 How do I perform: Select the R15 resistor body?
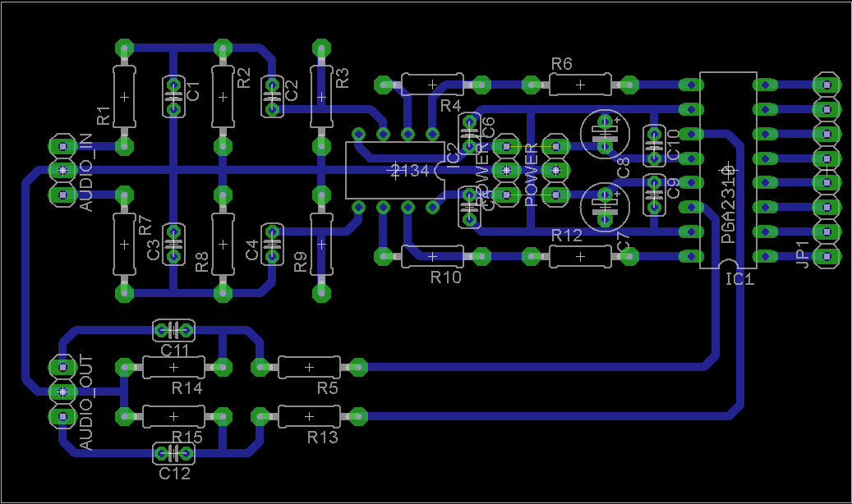173,416
